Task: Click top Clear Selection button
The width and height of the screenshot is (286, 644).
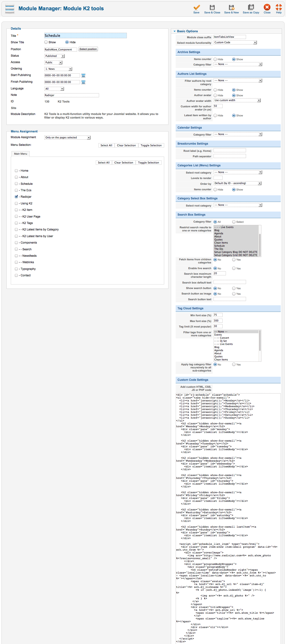Action: click(126, 146)
